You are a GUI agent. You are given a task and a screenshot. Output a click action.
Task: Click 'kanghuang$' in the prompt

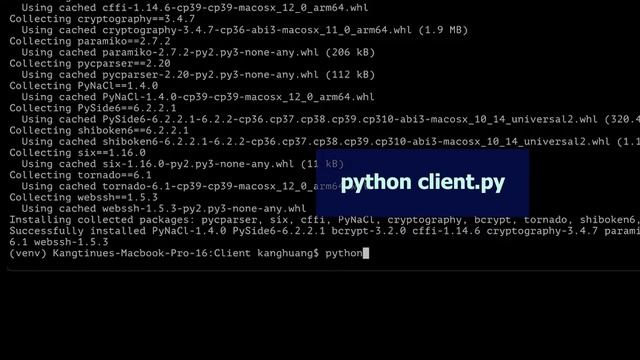tap(288, 253)
